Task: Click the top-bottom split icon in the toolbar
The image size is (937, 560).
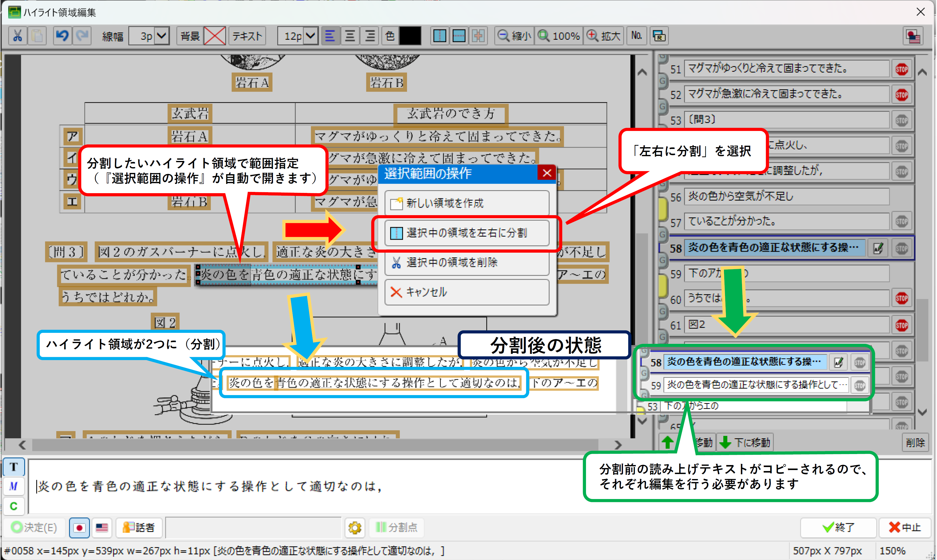Action: pyautogui.click(x=459, y=36)
